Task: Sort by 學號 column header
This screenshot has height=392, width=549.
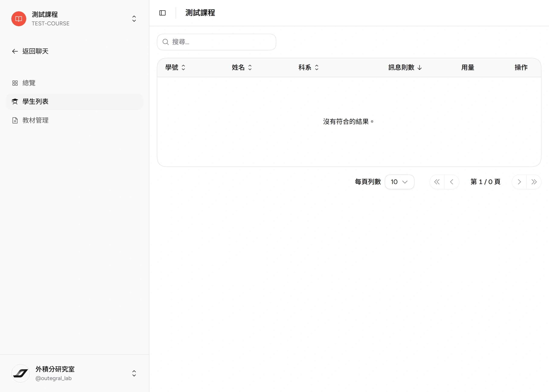Action: 175,67
